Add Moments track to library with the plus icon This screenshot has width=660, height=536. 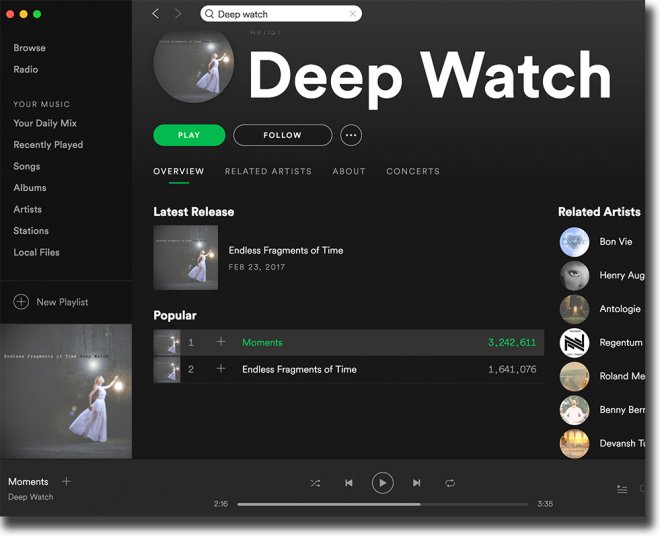click(221, 342)
